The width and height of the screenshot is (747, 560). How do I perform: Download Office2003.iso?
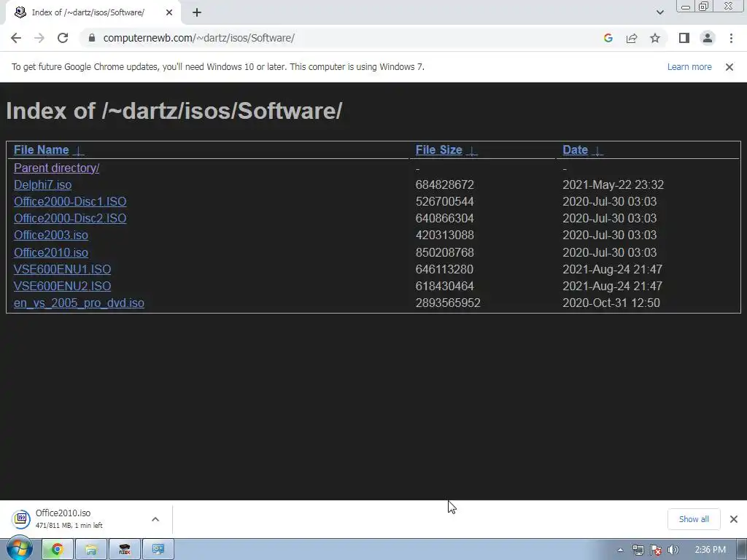click(51, 236)
